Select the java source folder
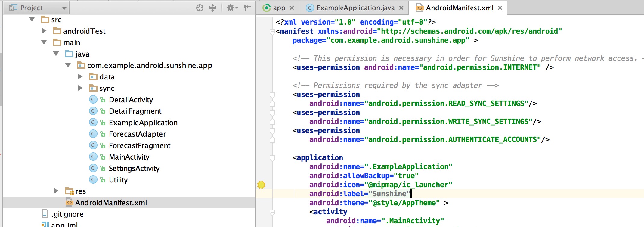 click(77, 54)
